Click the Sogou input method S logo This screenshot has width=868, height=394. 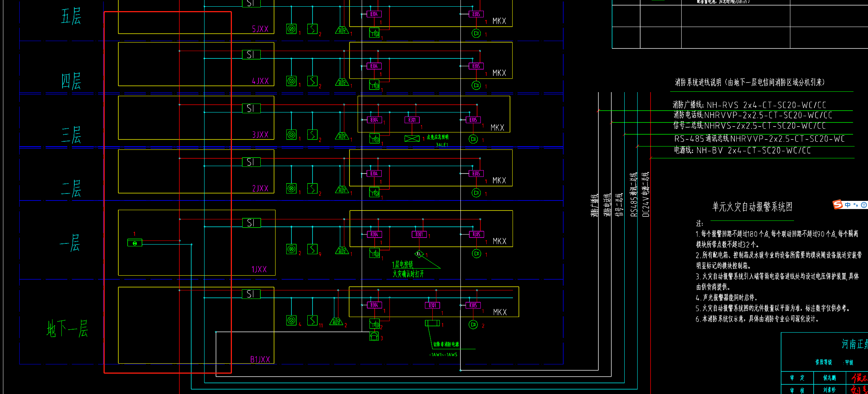[838, 205]
